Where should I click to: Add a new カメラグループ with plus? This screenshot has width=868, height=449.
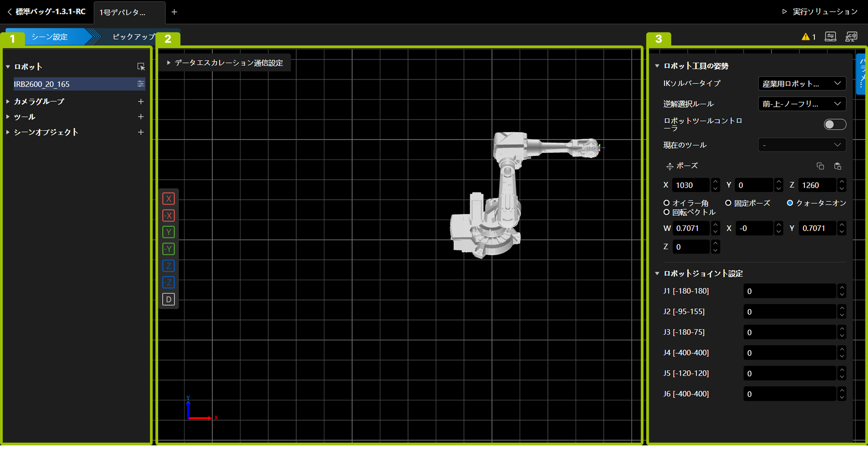[x=141, y=101]
